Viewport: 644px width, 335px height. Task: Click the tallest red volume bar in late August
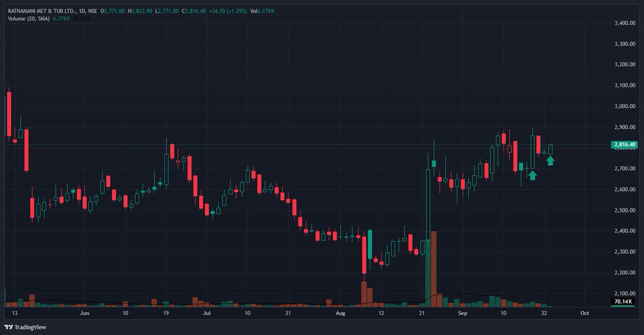click(434, 269)
